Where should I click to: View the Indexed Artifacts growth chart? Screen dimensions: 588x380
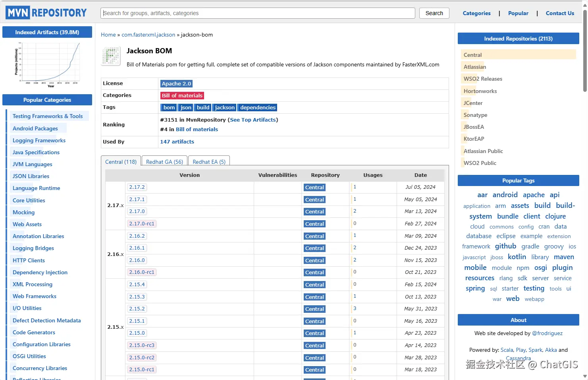point(47,65)
